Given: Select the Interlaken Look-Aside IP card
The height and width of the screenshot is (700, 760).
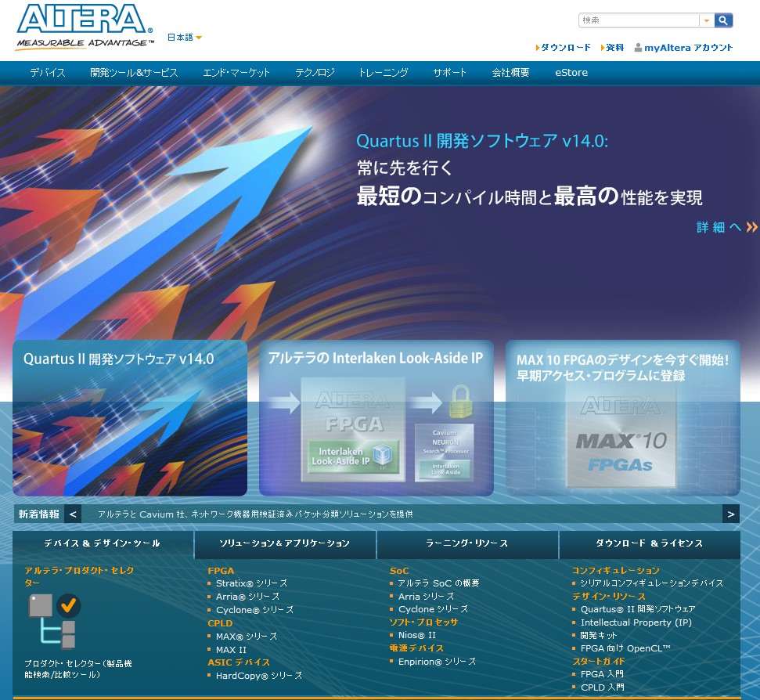Looking at the screenshot, I should pyautogui.click(x=376, y=418).
